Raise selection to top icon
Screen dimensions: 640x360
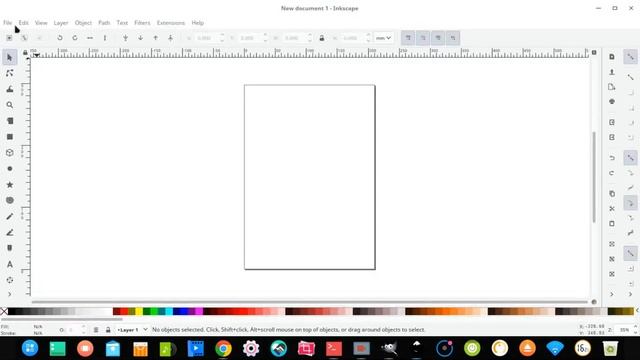(171, 38)
